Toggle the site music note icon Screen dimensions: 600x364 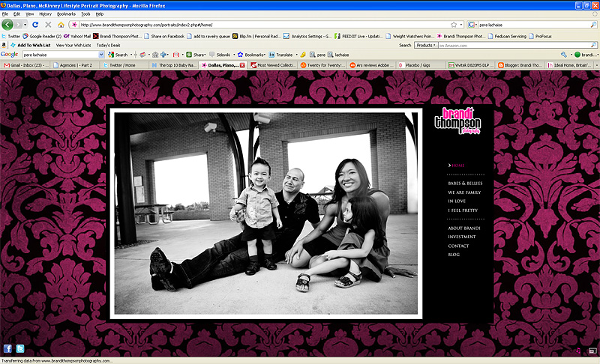578,351
